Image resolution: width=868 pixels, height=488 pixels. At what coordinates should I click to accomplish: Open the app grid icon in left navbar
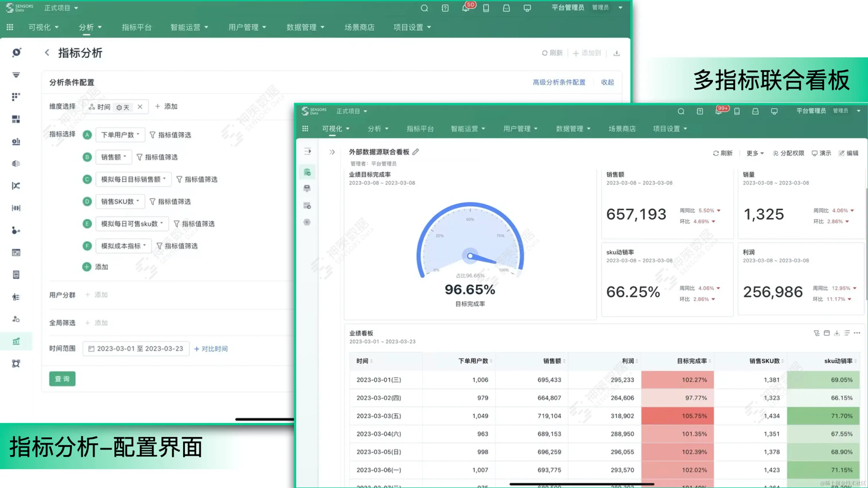coord(10,27)
